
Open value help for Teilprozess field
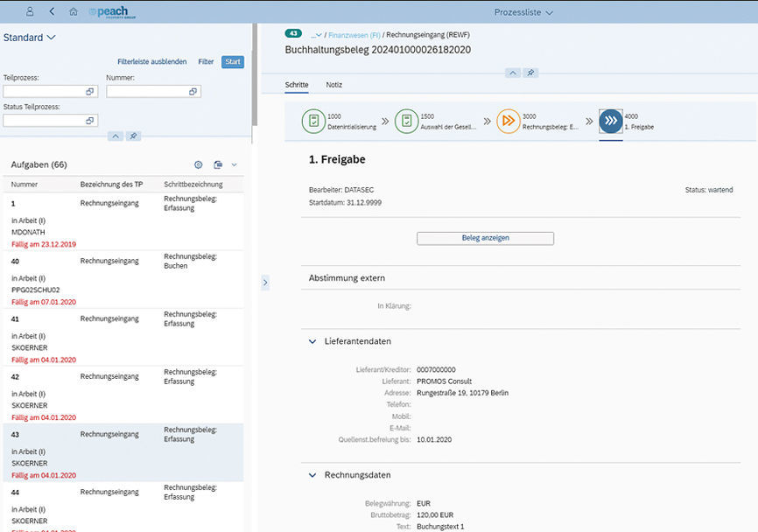(x=89, y=91)
